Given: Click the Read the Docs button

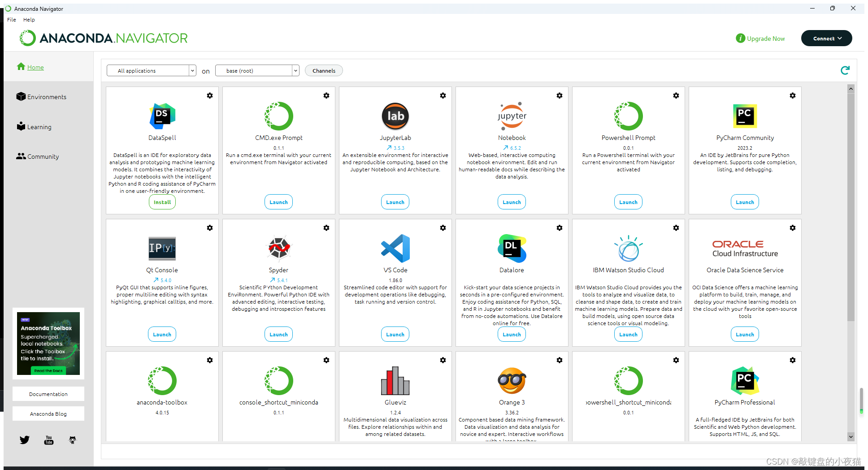Looking at the screenshot, I should click(48, 371).
